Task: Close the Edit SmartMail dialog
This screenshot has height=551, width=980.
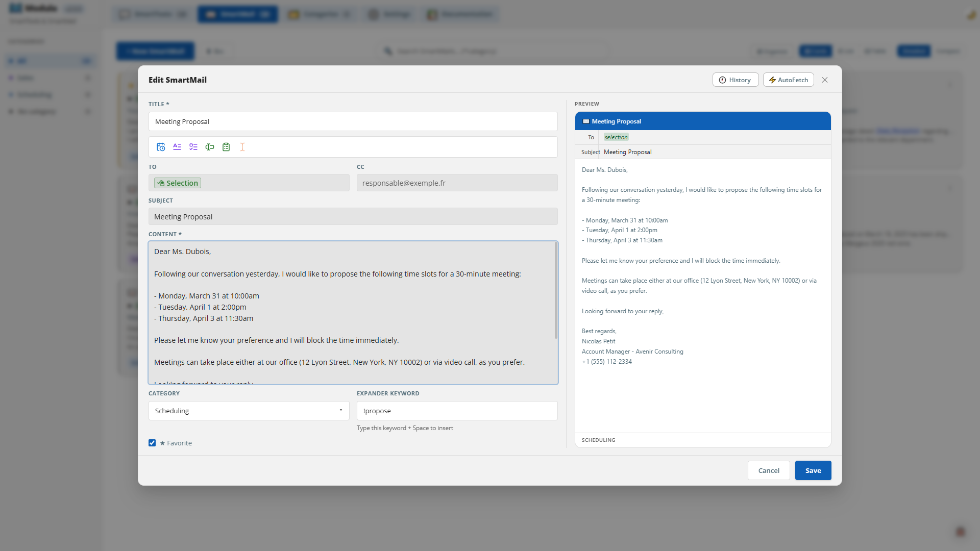Action: [x=825, y=80]
